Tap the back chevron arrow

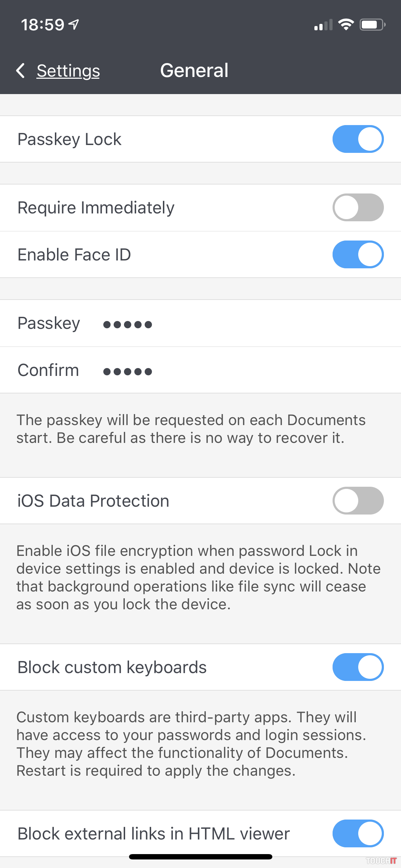[21, 71]
